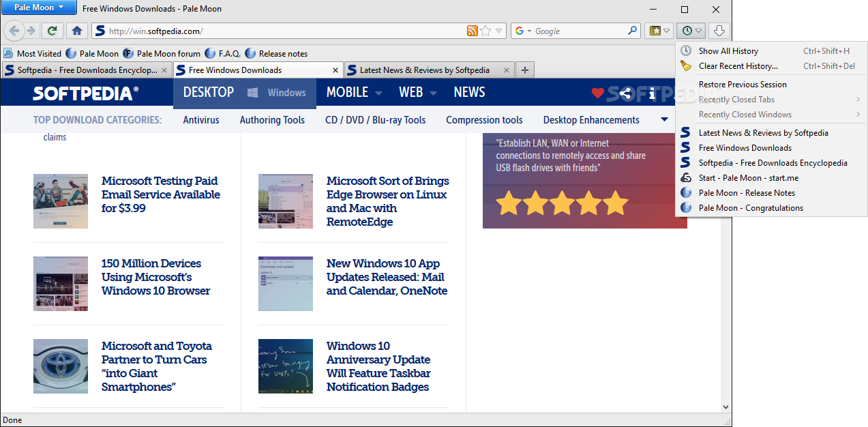Bookmark this page with the star icon
The width and height of the screenshot is (868, 427).
click(x=485, y=31)
